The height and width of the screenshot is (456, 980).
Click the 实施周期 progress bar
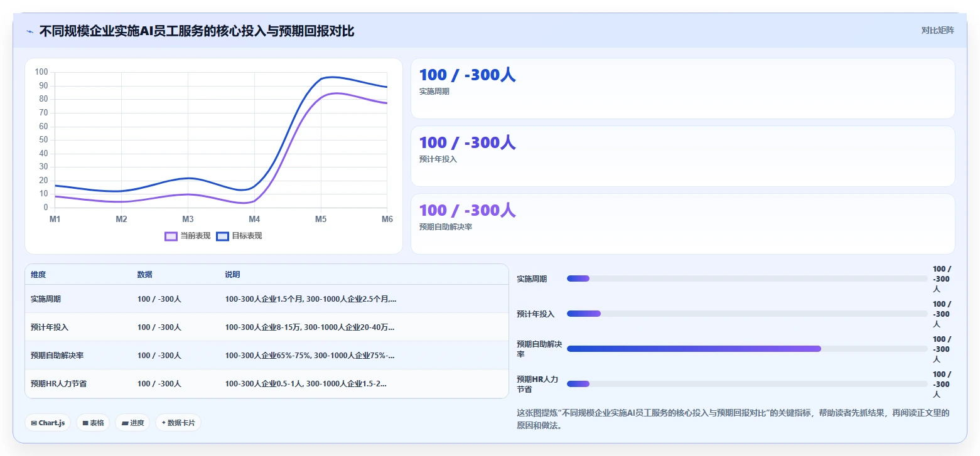point(747,278)
